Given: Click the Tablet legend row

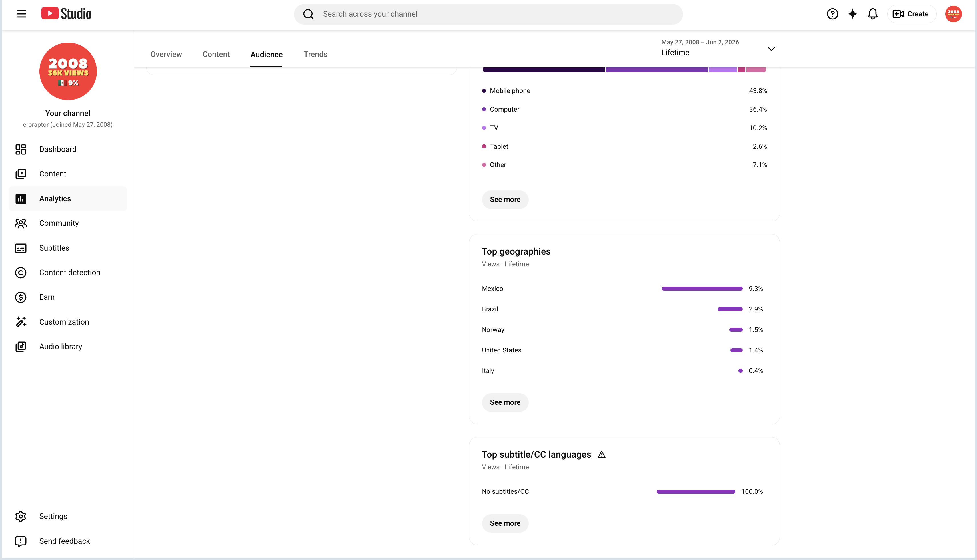Looking at the screenshot, I should (624, 146).
